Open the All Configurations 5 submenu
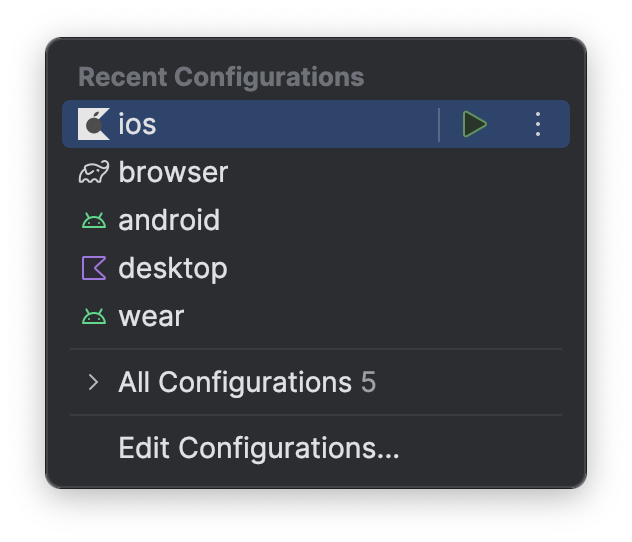This screenshot has height=542, width=632. (316, 382)
